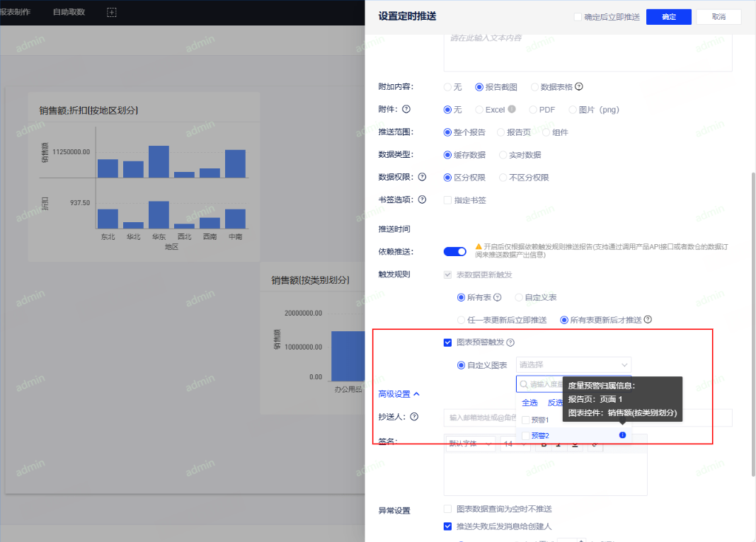Click the help icon next to 附件
This screenshot has height=542, width=756.
(x=406, y=110)
